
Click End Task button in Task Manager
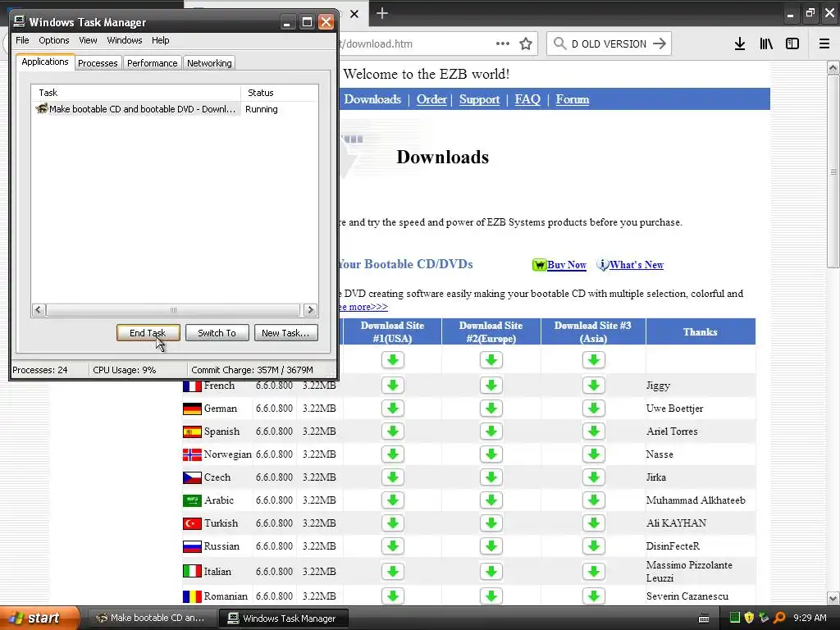tap(148, 333)
